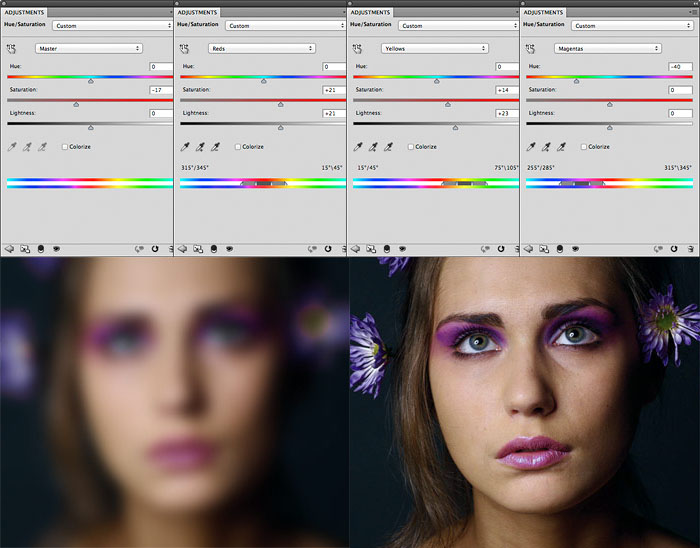This screenshot has width=700, height=548.
Task: Select the eyedropper tool in the Reds panel
Action: [x=186, y=146]
